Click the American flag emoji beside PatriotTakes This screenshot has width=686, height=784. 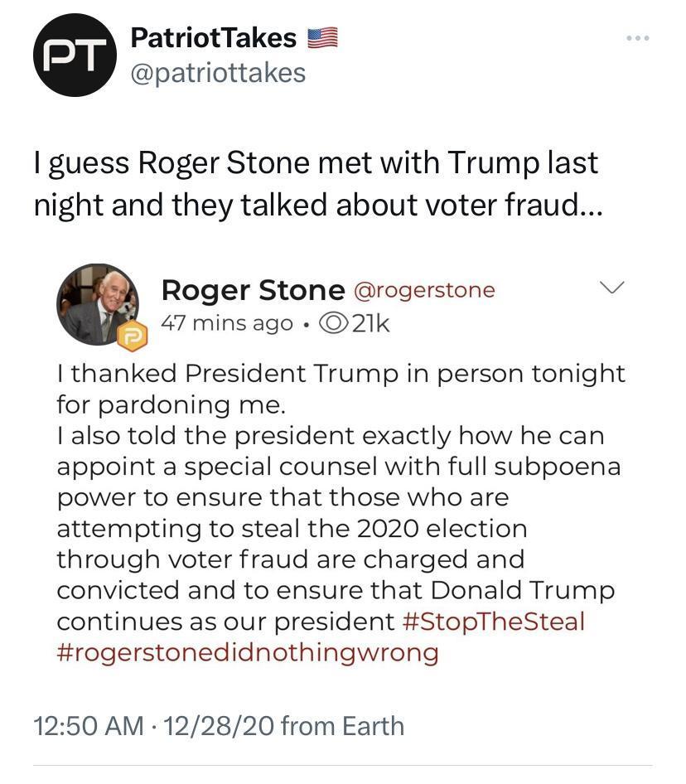point(322,38)
